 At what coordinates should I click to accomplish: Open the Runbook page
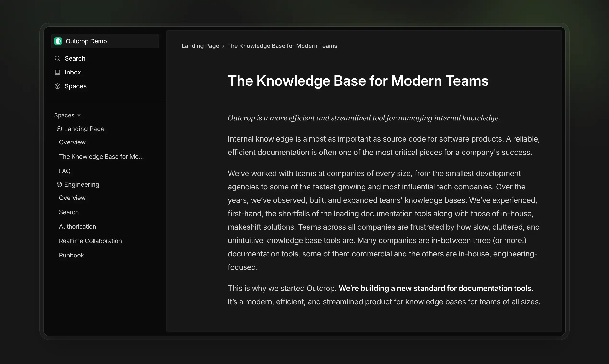tap(71, 255)
